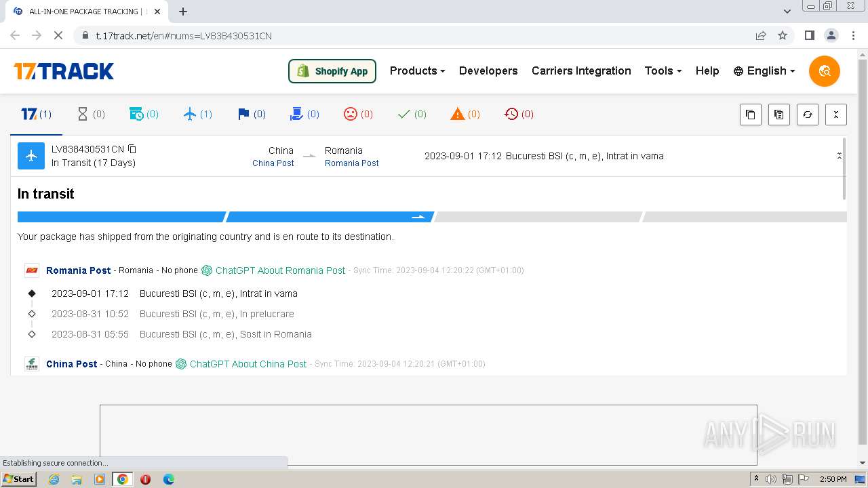Expand the English language selector
The image size is (868, 488).
[764, 70]
